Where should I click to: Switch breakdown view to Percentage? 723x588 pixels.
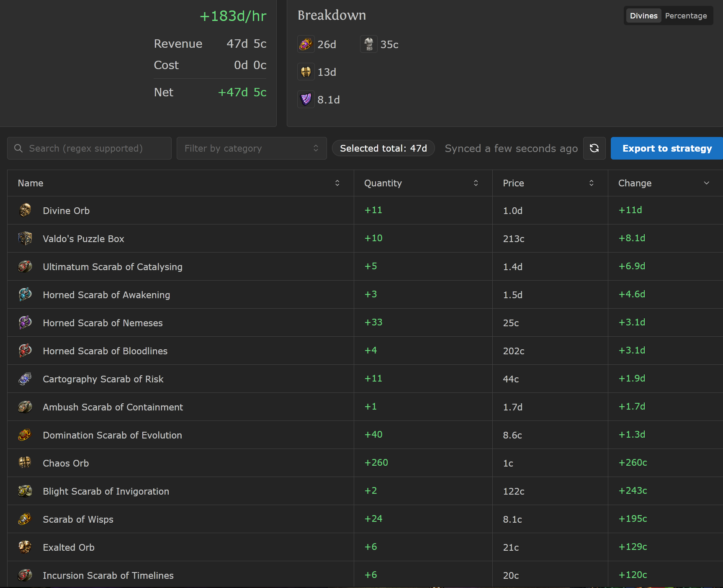686,15
